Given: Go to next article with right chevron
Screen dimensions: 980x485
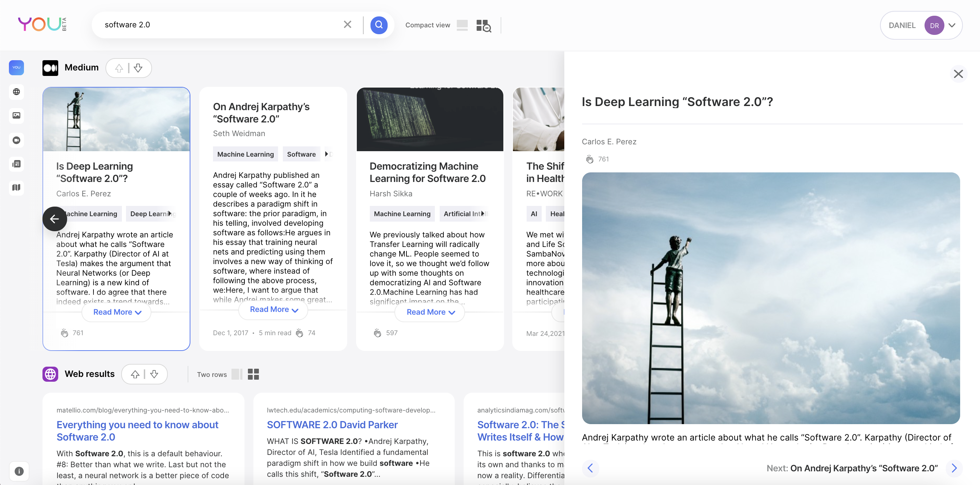Looking at the screenshot, I should tap(954, 468).
